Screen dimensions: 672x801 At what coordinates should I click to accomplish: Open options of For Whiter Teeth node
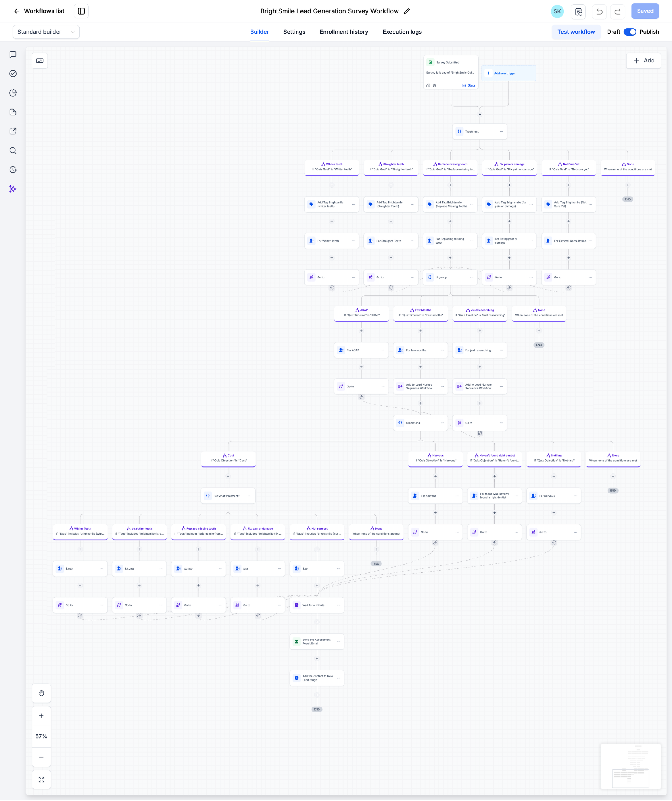[x=353, y=241]
